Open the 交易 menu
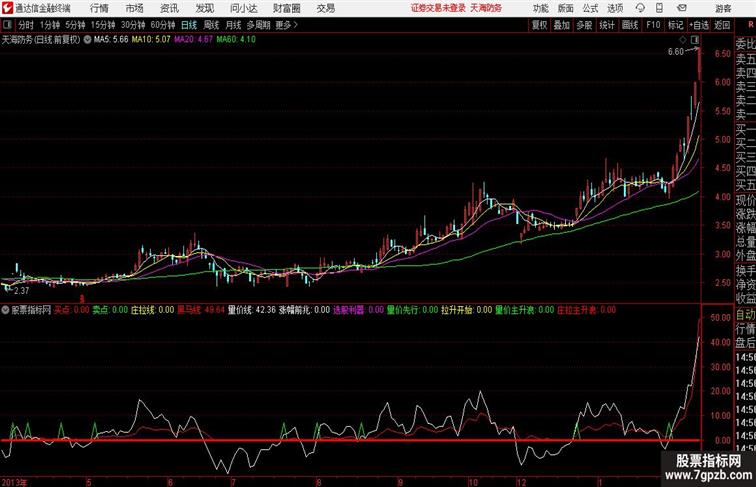The image size is (756, 487). 325,8
